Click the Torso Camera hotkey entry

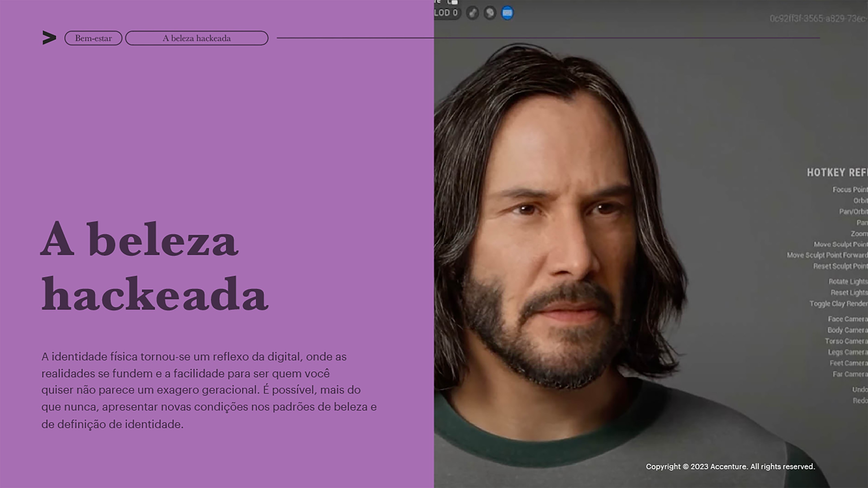coord(846,341)
